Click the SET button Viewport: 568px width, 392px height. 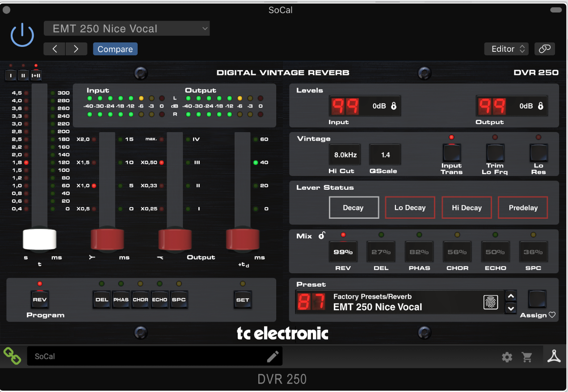point(243,300)
